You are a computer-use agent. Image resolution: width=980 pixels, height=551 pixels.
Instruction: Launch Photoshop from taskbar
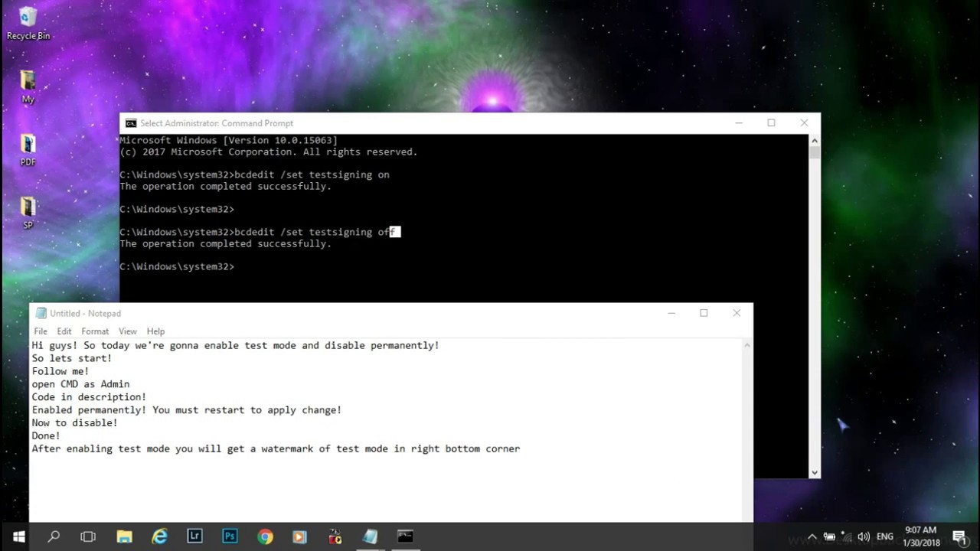[x=230, y=536]
